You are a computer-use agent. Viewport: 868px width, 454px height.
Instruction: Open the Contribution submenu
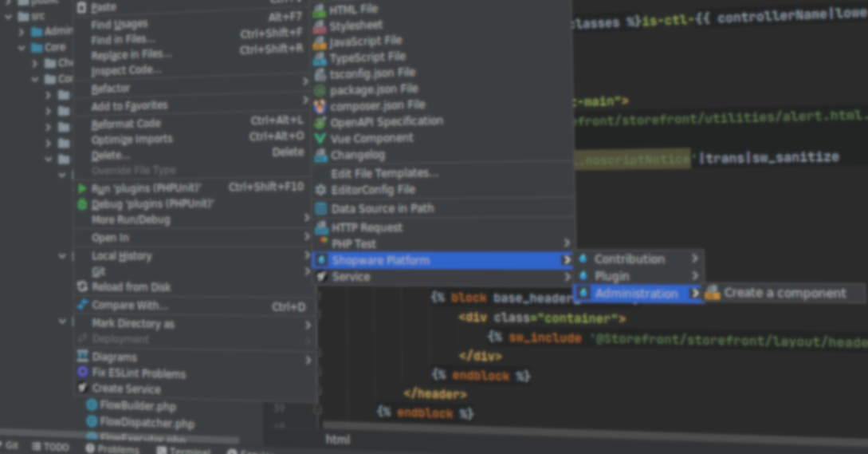tap(629, 259)
